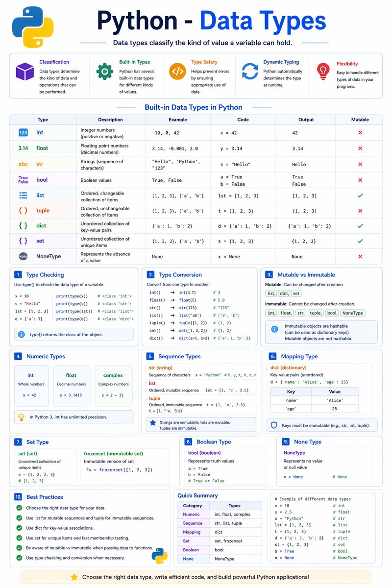Click the info icon beside 'type() returns the class'
This screenshot has width=392, height=588.
point(21,334)
